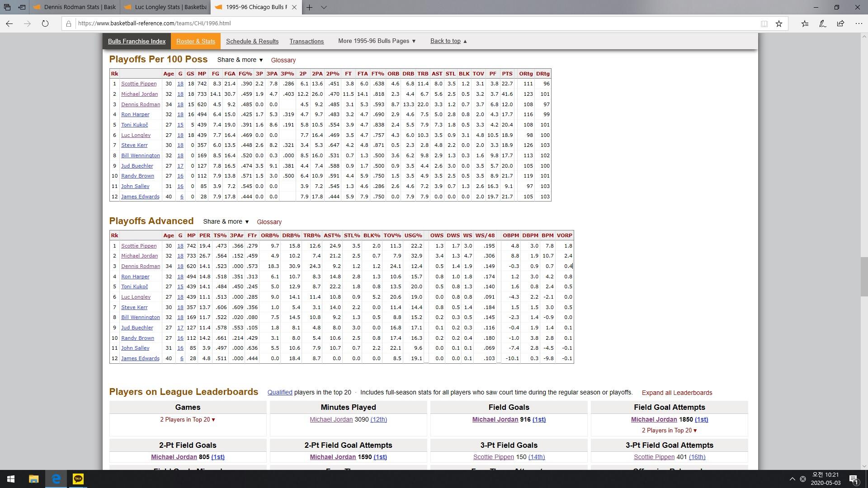Image resolution: width=868 pixels, height=488 pixels.
Task: Open the new tab plus icon
Action: [309, 7]
